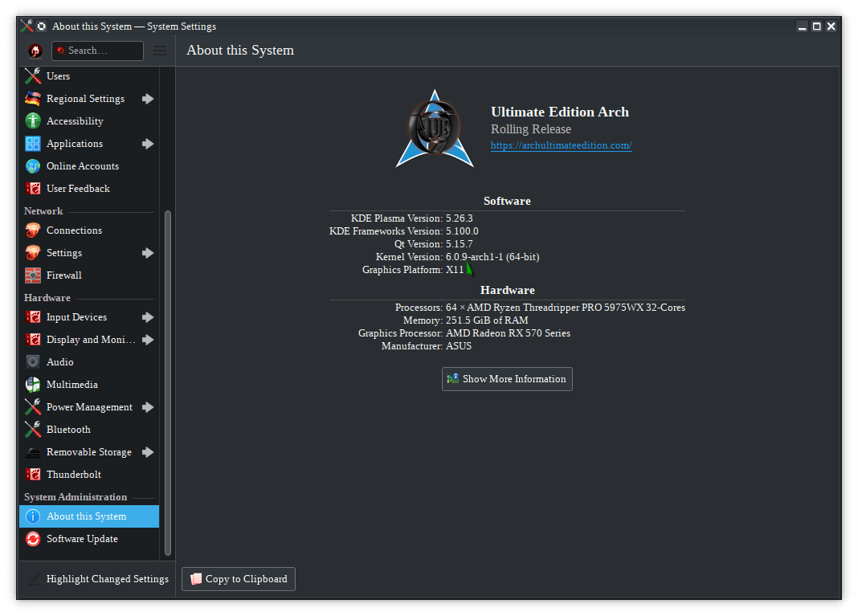Click the Kernel Version value text

pos(492,256)
